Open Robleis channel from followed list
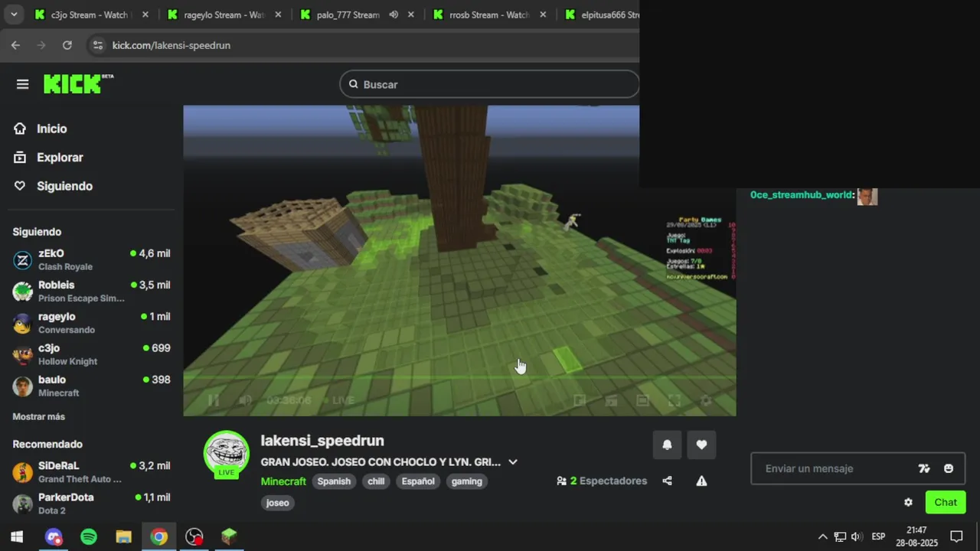 [91, 291]
